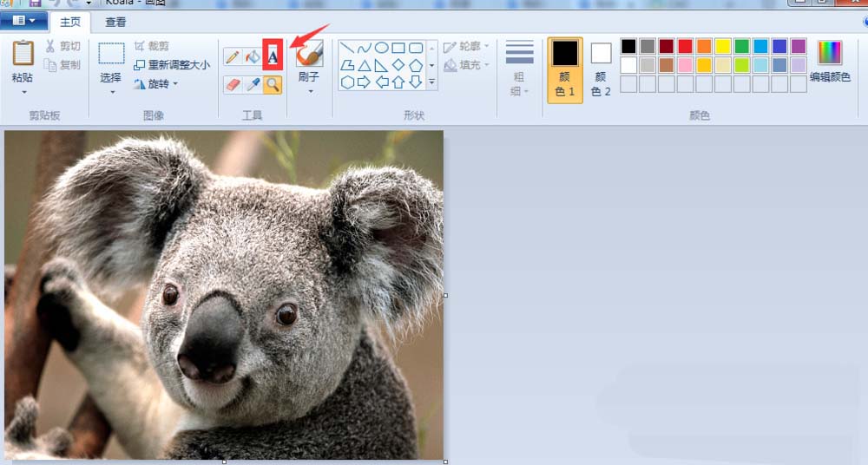Pick the Fill with color bucket tool
The image size is (868, 465).
coord(253,57)
